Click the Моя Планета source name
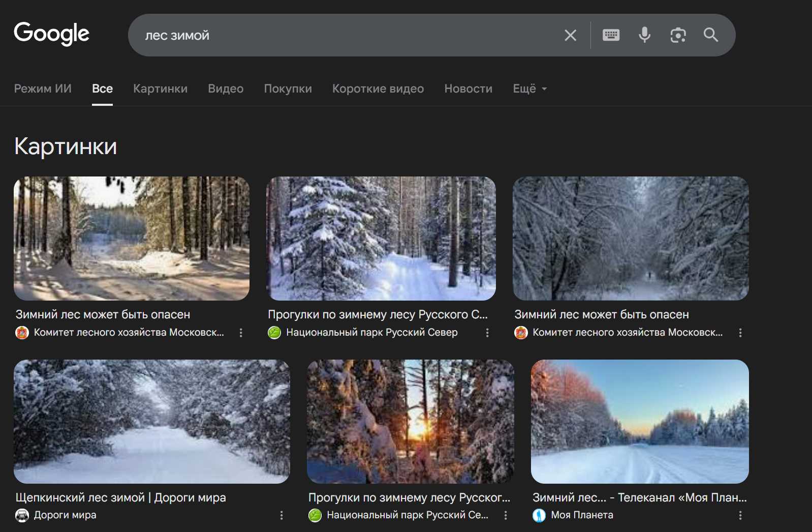The image size is (812, 532). (x=582, y=515)
